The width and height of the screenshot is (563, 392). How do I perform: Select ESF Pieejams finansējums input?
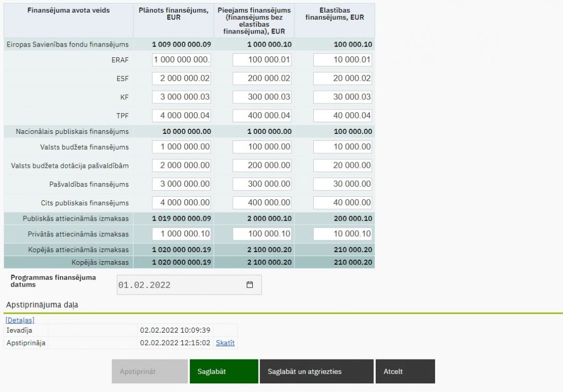(262, 79)
